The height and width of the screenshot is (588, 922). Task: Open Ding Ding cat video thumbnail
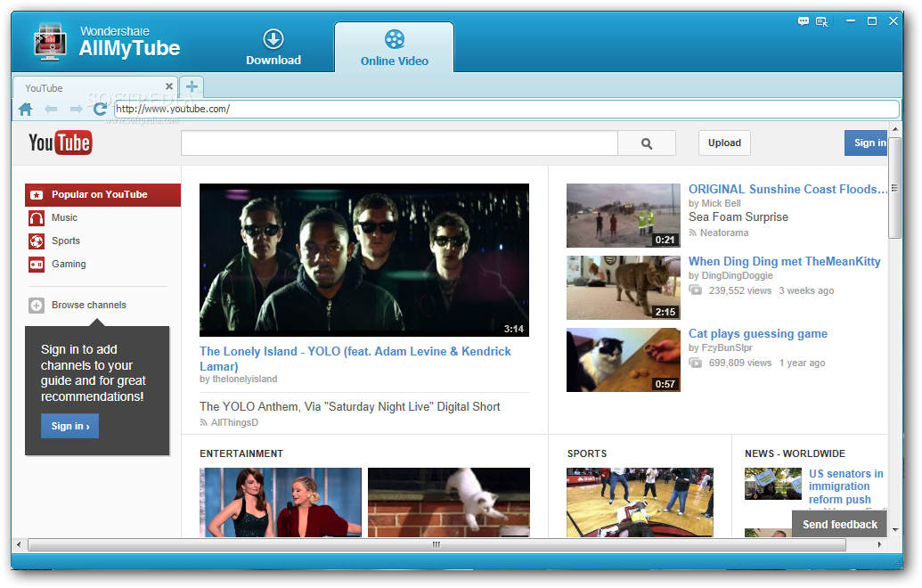pyautogui.click(x=624, y=288)
